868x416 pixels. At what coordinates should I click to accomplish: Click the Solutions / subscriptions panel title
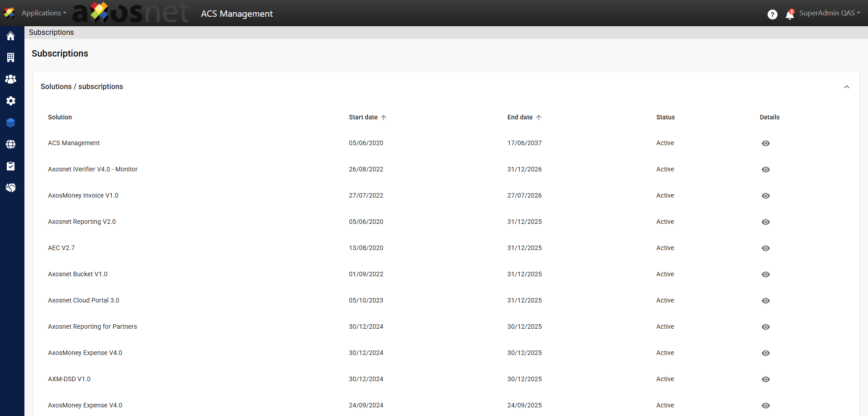pos(82,86)
